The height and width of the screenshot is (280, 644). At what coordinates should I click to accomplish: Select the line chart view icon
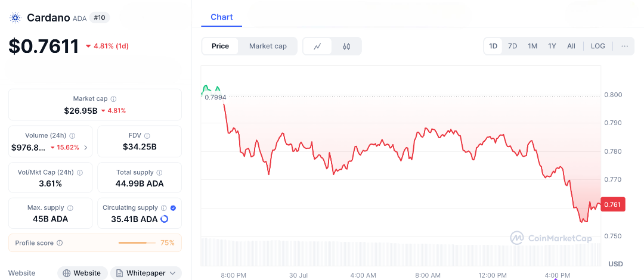coord(318,46)
